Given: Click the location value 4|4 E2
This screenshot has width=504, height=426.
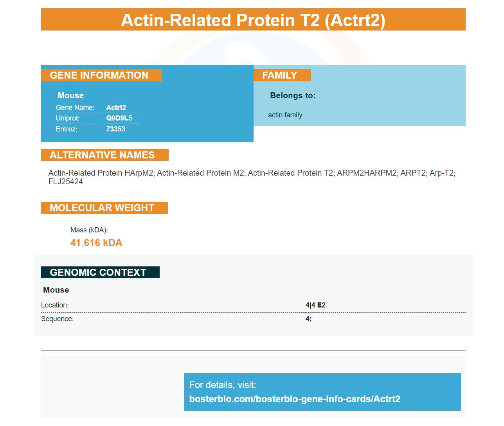Looking at the screenshot, I should pos(315,305).
